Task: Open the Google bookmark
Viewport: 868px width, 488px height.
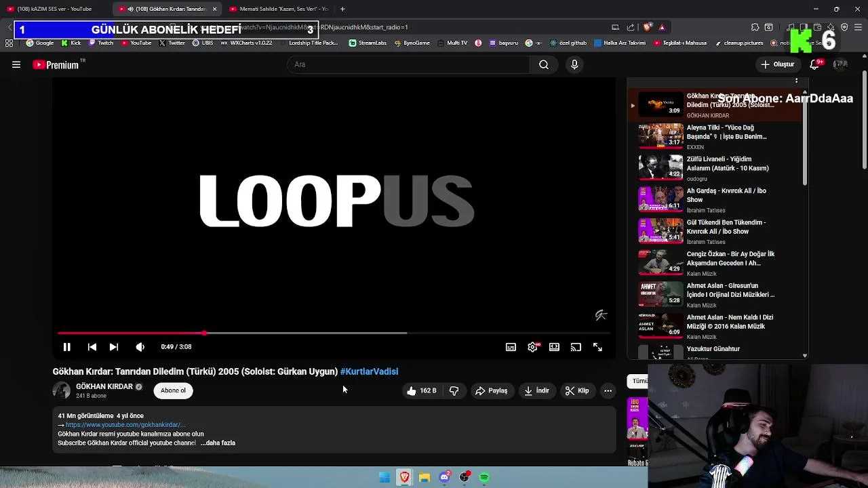Action: click(40, 43)
